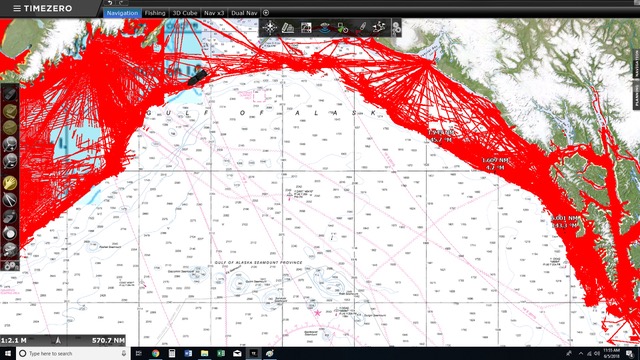Open the marks pencil ribbon button

pyautogui.click(x=361, y=27)
